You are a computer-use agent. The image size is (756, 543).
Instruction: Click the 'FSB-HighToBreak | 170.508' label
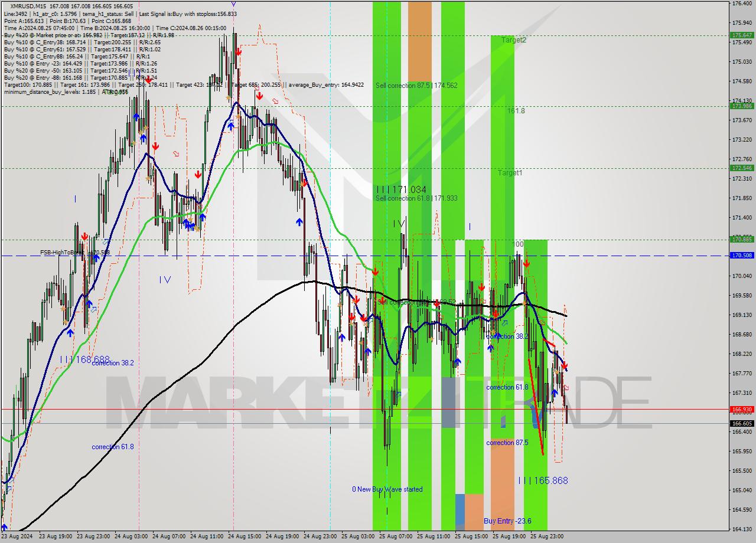click(75, 253)
